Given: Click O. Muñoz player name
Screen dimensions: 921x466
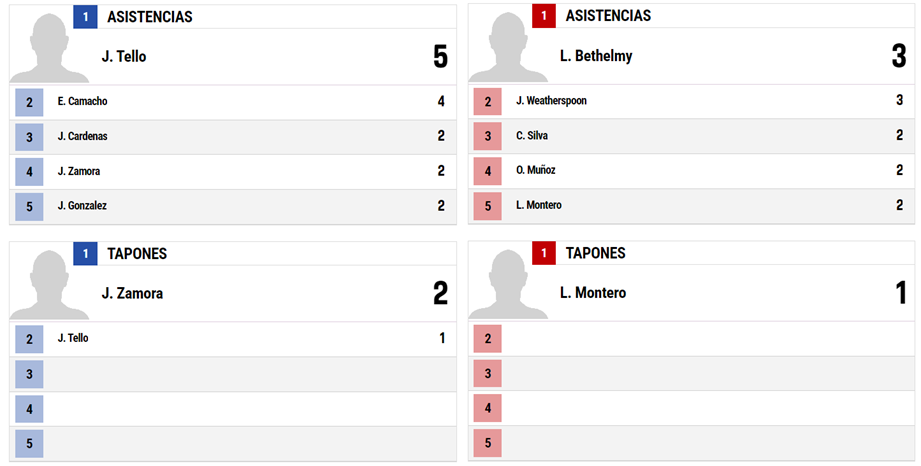Looking at the screenshot, I should 536,170.
